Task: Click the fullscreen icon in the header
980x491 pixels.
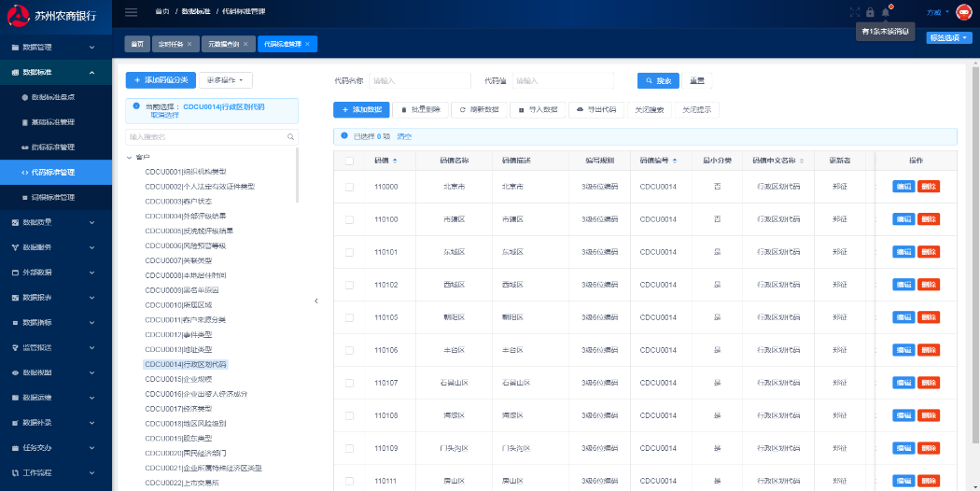Action: coord(855,12)
